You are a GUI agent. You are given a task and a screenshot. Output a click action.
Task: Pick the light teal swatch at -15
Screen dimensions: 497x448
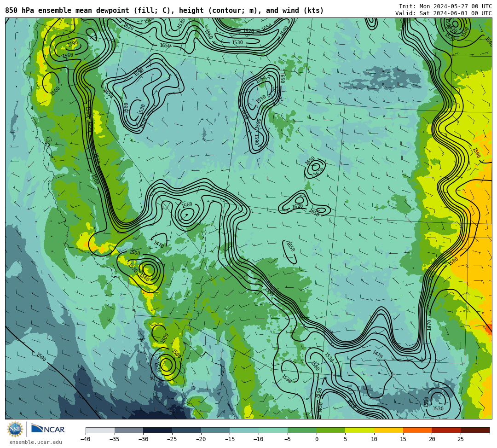click(244, 430)
